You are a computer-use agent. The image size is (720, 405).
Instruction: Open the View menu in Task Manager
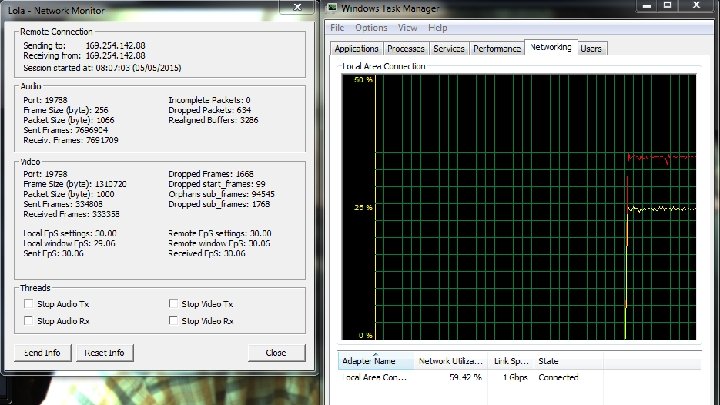(407, 28)
